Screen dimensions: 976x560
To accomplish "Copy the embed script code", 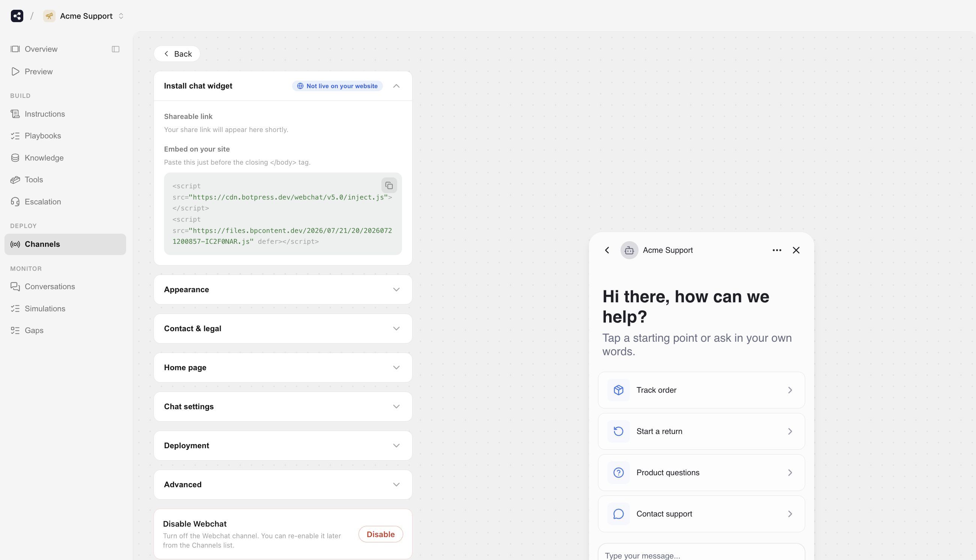I will coord(389,185).
